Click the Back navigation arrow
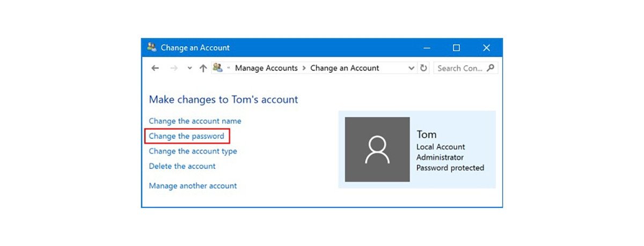 click(x=155, y=68)
